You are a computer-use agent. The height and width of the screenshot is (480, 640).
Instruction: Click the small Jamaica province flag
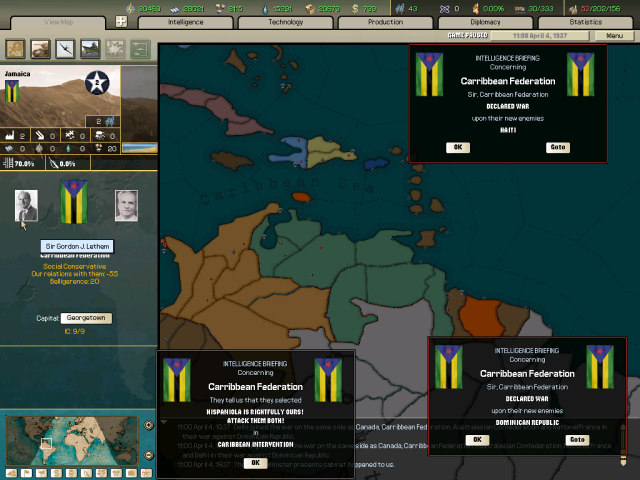[11, 91]
